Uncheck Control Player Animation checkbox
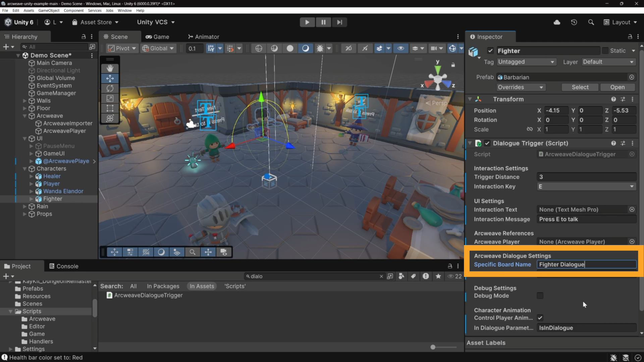 coord(540,318)
